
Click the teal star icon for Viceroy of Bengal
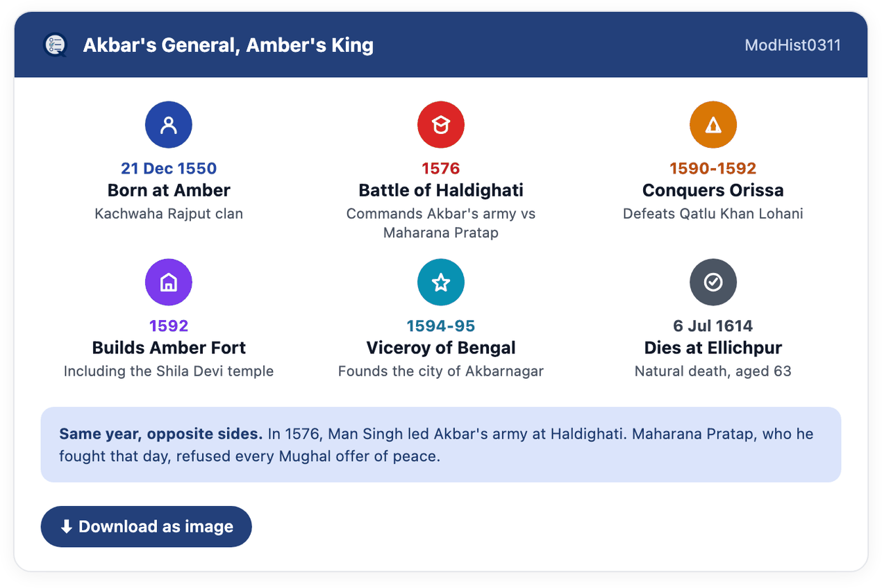coord(441,283)
